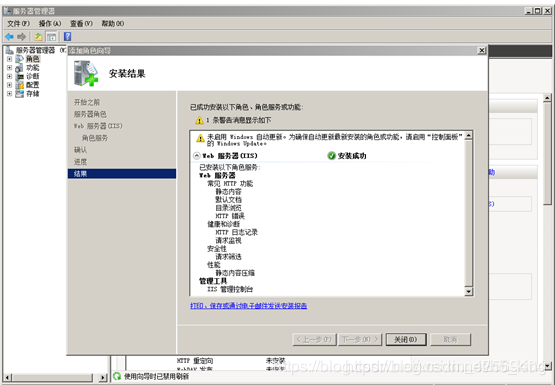Expand the 诊断 tree node
This screenshot has width=555, height=385.
(x=10, y=76)
